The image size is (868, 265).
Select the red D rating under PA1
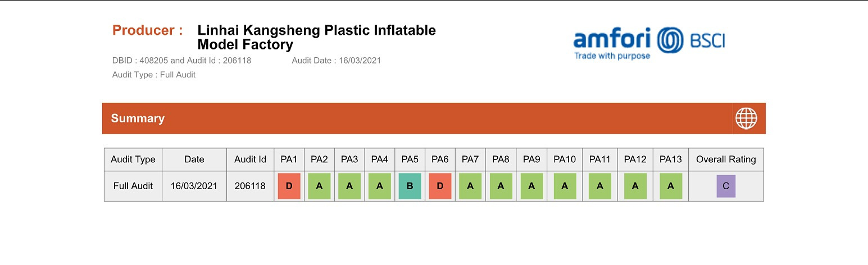click(x=289, y=186)
